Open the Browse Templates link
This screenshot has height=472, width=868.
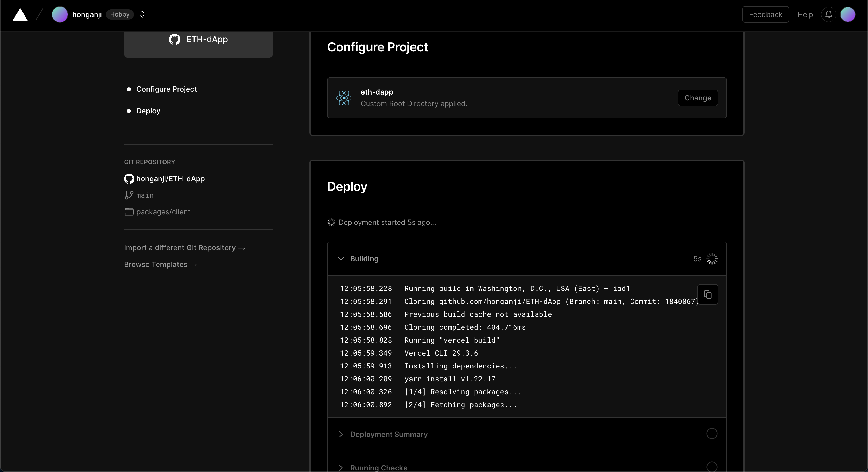tap(160, 264)
